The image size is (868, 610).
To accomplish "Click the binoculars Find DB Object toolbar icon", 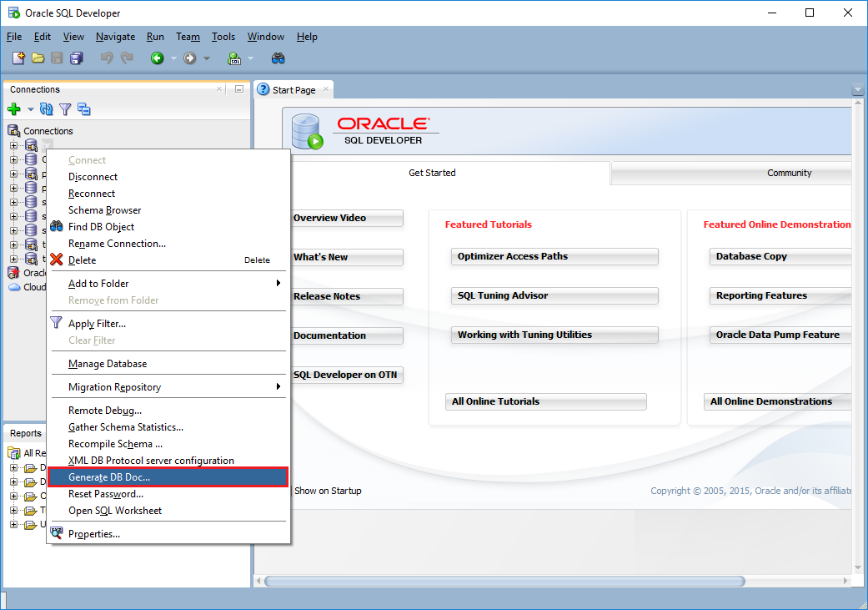I will 278,58.
